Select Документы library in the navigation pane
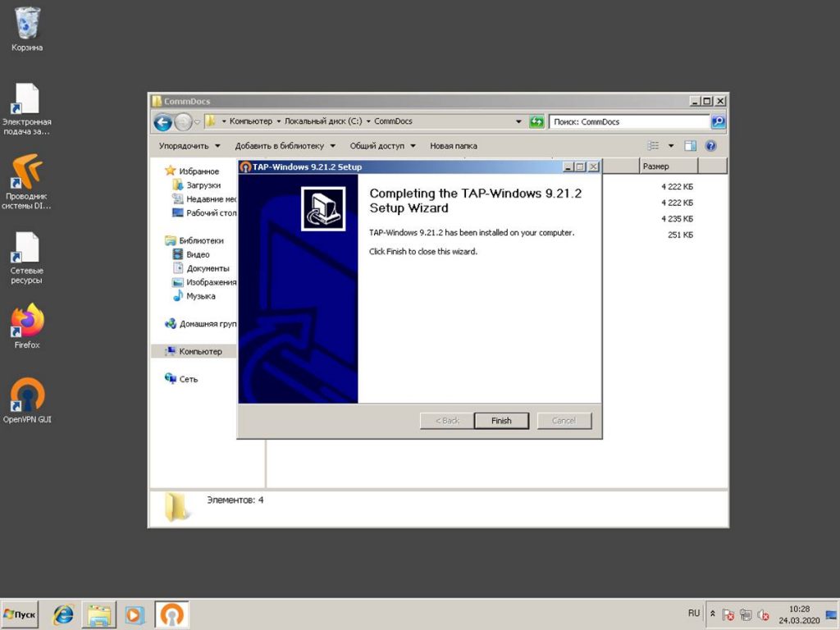 tap(208, 269)
